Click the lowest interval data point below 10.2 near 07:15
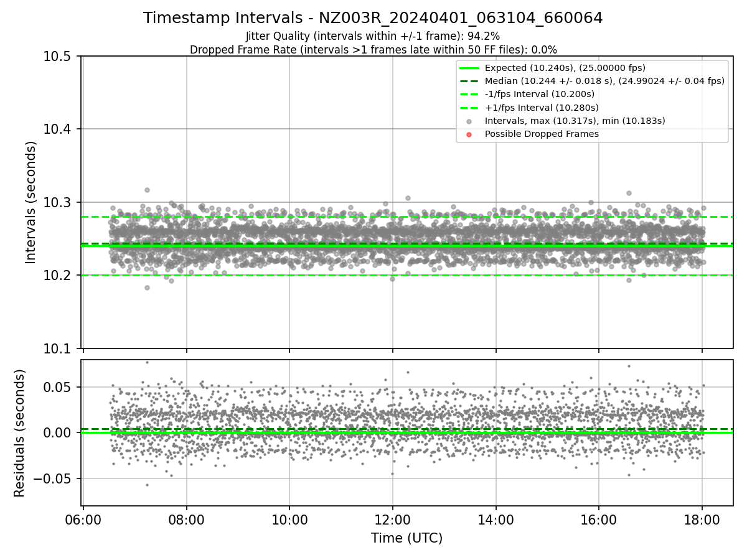 (147, 287)
